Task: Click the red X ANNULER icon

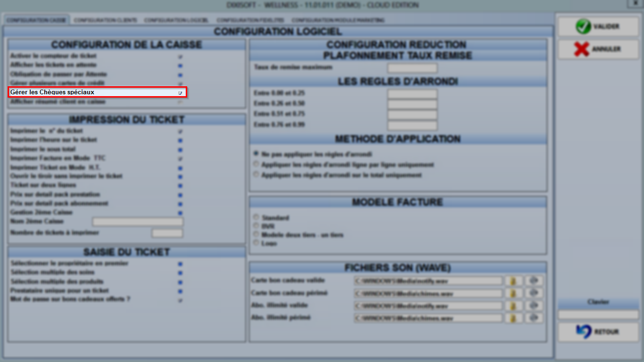Action: click(x=582, y=49)
